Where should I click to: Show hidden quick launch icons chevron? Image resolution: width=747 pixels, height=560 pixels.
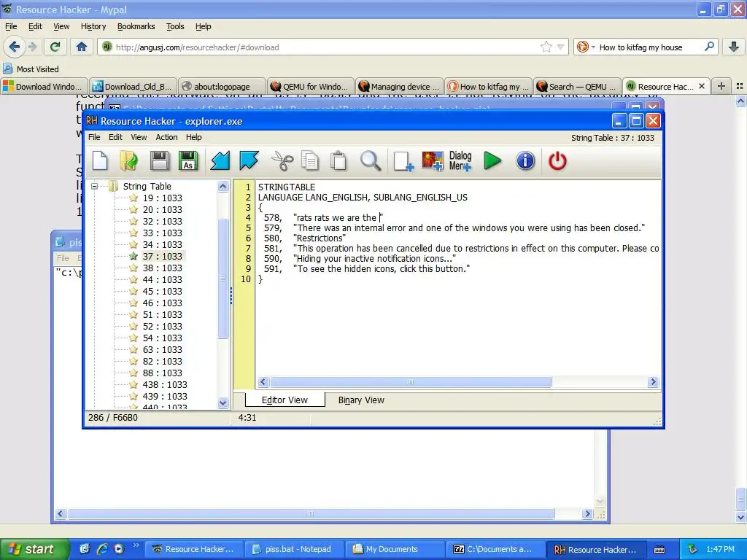(136, 545)
